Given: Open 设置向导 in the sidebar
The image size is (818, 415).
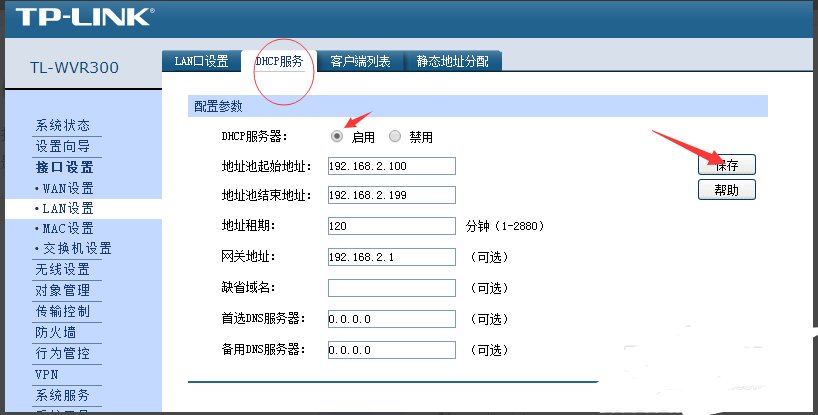Looking at the screenshot, I should (x=63, y=146).
